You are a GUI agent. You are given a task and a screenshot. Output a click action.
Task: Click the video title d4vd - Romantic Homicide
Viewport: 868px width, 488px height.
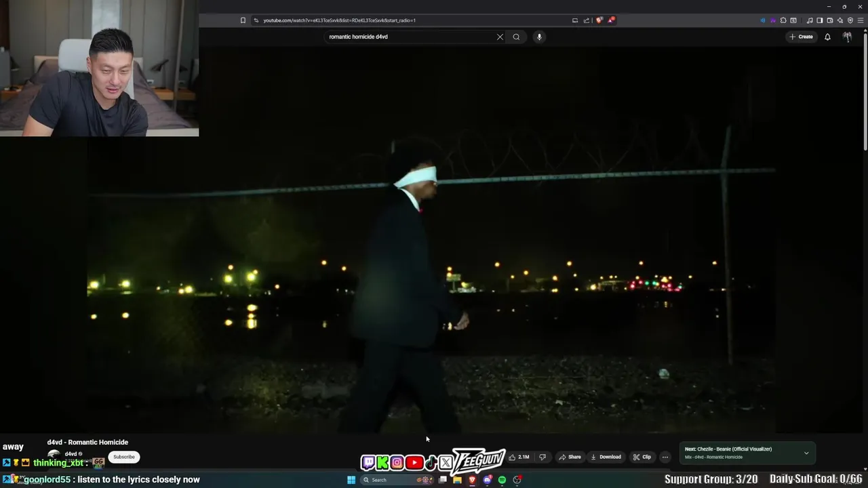coord(87,442)
